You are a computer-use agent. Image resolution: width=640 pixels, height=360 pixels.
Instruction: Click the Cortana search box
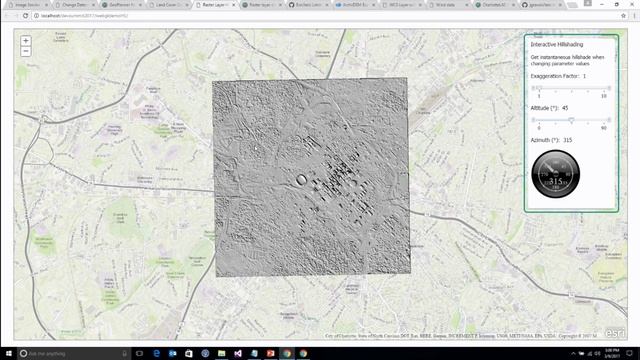pos(75,353)
